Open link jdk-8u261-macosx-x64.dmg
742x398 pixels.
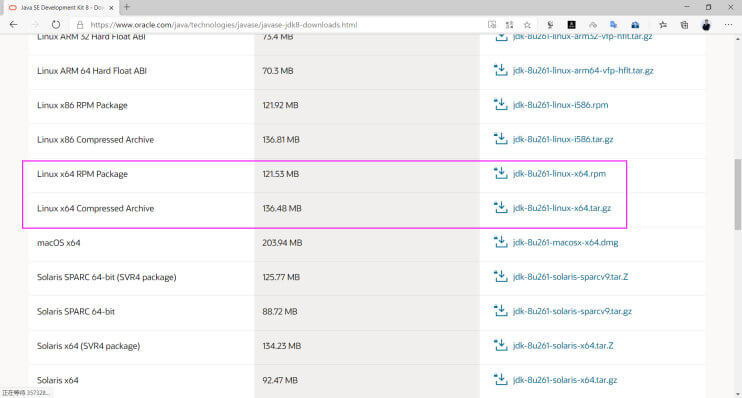pyautogui.click(x=565, y=243)
